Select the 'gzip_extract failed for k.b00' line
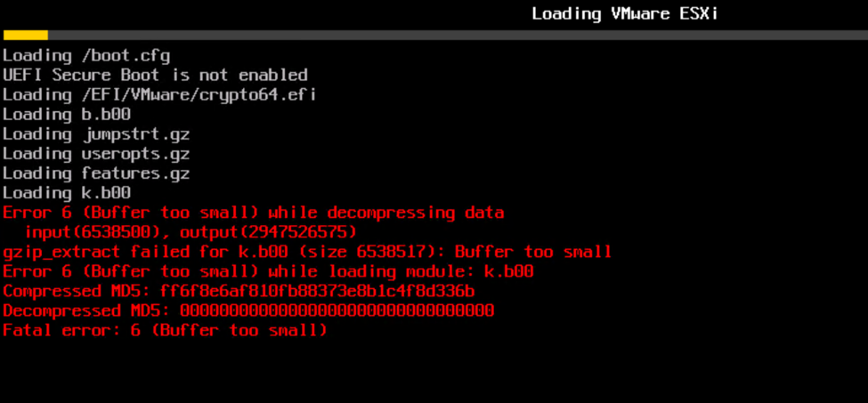Screen dimensions: 868x403 coord(307,252)
